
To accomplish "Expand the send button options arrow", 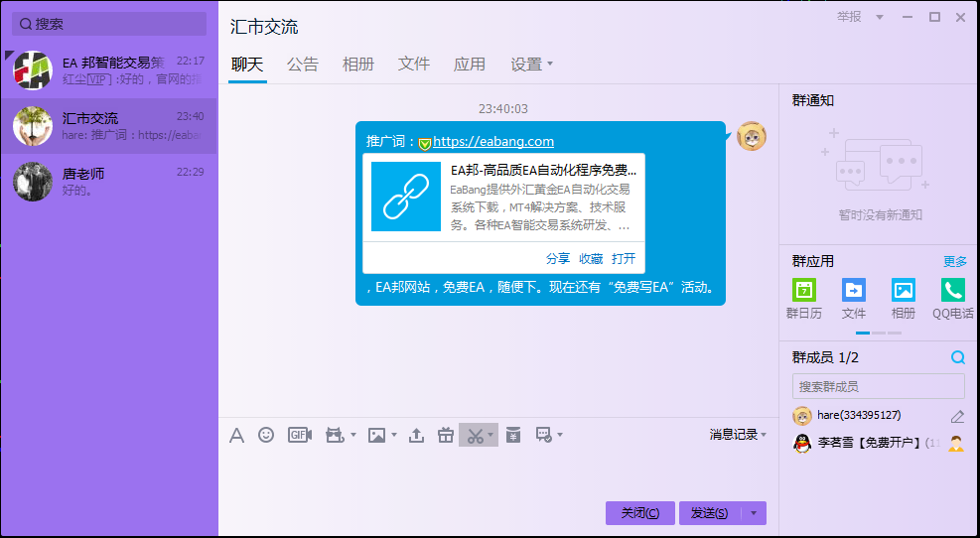I will (x=754, y=513).
